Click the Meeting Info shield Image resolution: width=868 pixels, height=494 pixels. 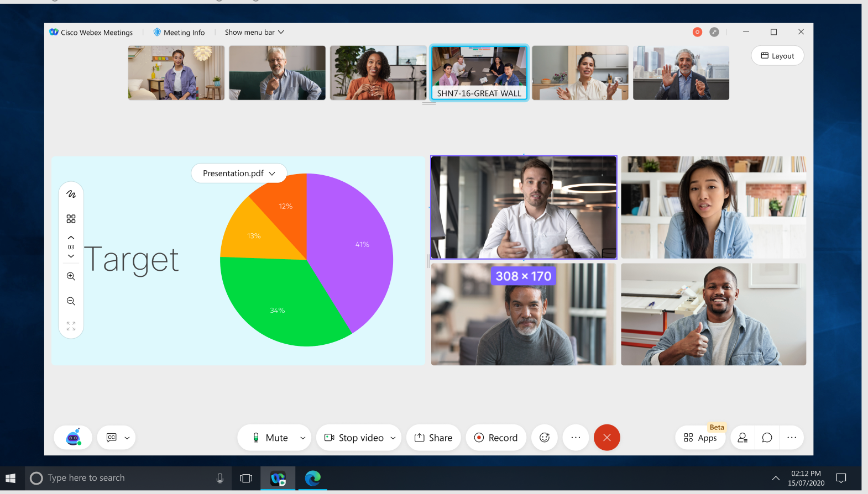pos(157,32)
